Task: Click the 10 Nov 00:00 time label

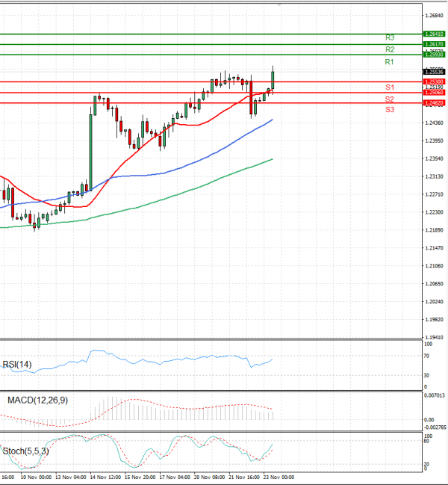Action: pos(36,478)
